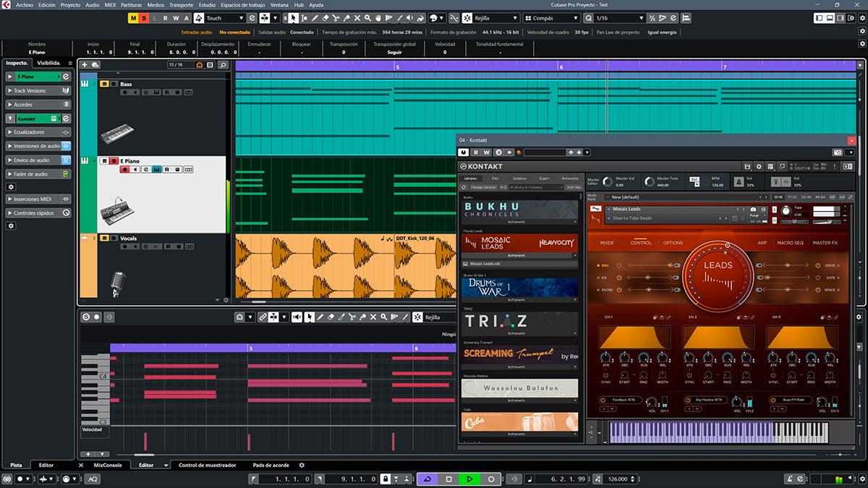Toggle mute on the Vocals track

click(103, 238)
